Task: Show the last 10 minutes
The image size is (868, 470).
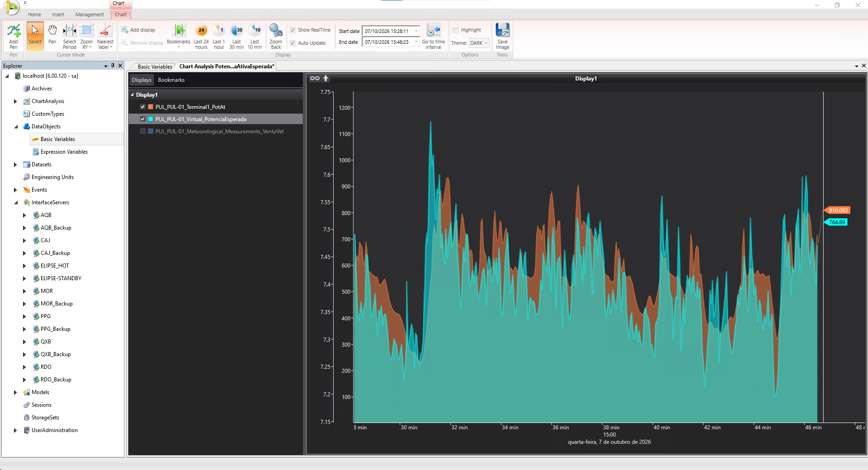Action: coord(255,36)
